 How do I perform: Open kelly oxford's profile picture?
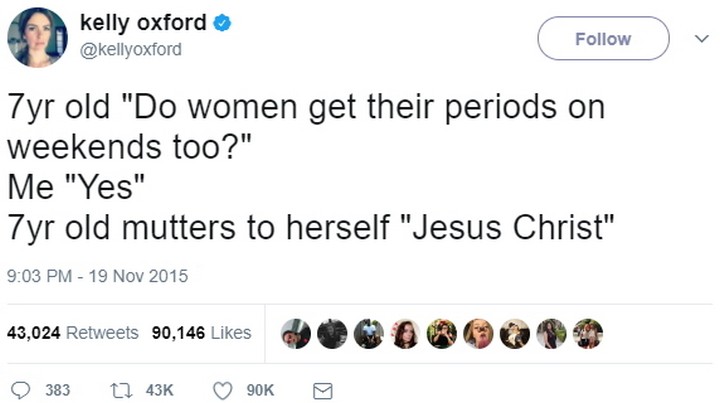pos(37,38)
